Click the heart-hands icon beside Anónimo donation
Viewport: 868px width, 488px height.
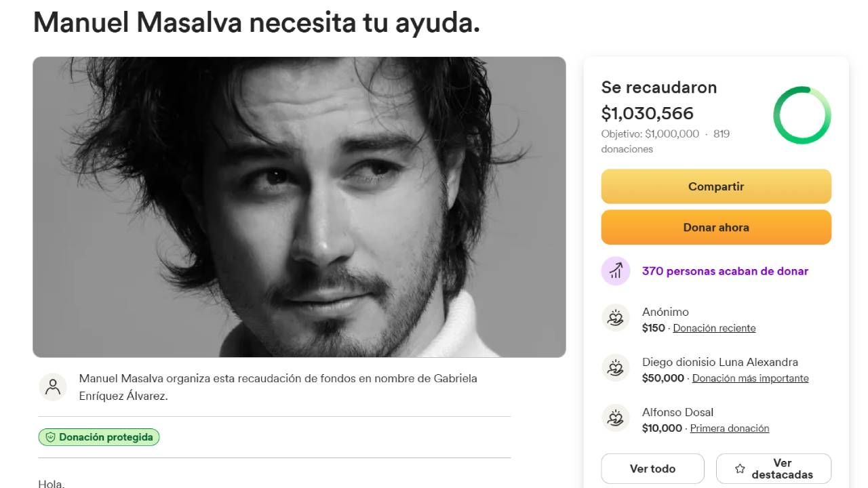tap(615, 318)
